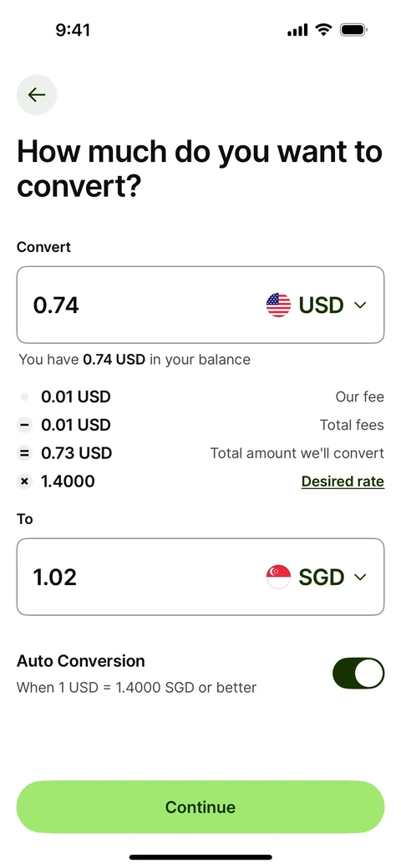Tap the cellular signal bars icon

pyautogui.click(x=297, y=30)
